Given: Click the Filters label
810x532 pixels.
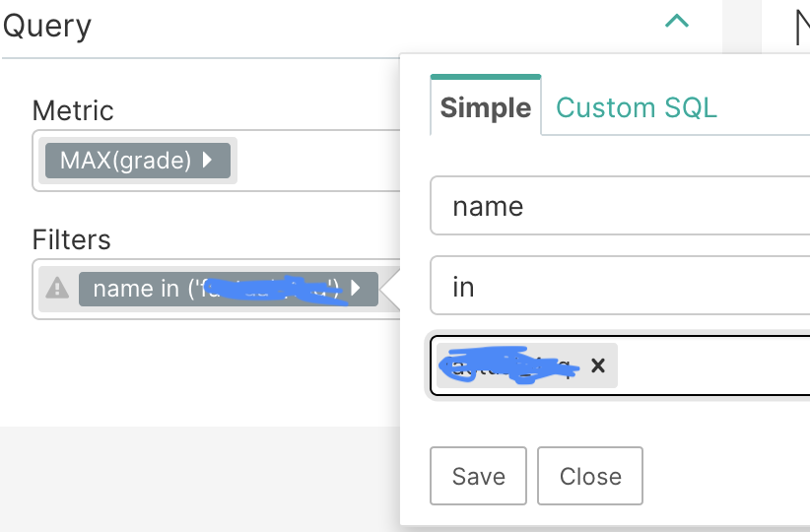Looking at the screenshot, I should [71, 239].
